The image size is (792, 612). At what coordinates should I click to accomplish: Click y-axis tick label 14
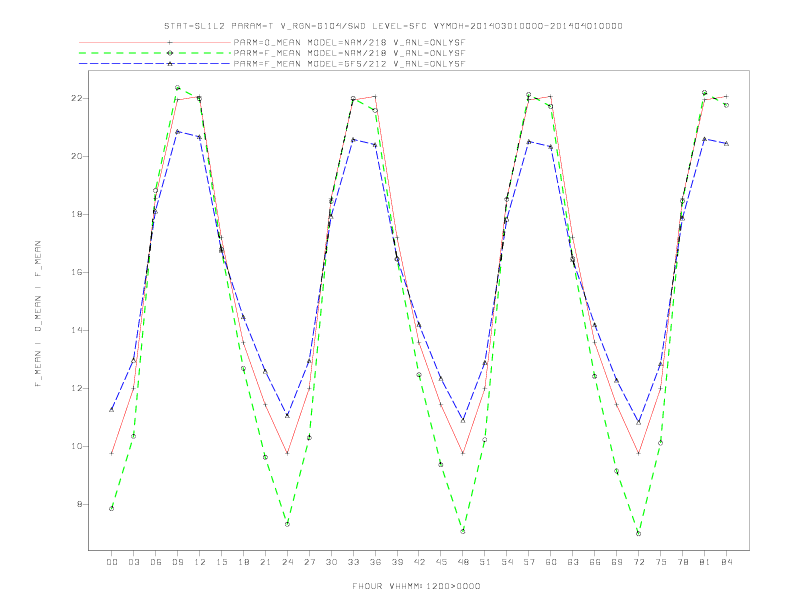[x=77, y=330]
